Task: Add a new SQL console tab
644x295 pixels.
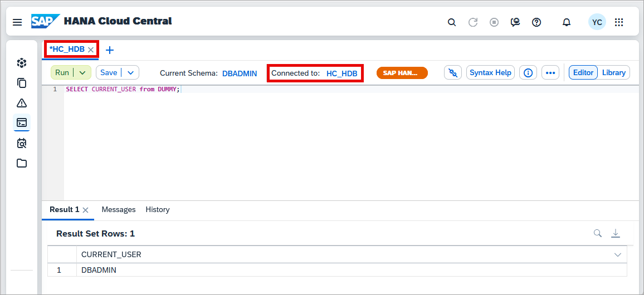Action: (x=110, y=50)
